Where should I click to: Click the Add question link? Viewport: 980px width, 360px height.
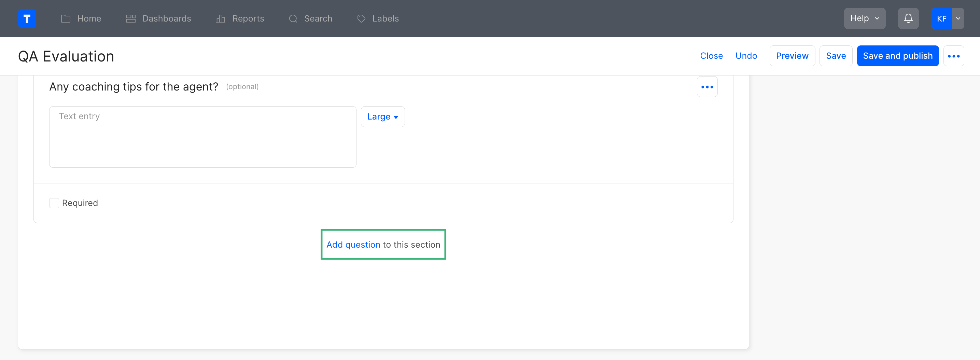(353, 244)
